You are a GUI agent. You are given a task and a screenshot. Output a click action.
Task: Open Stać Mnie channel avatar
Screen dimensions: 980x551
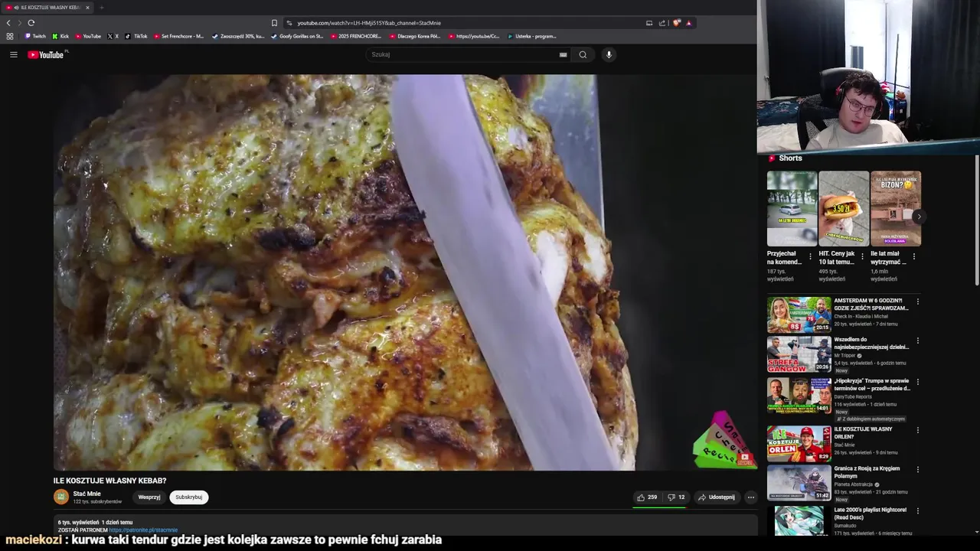pyautogui.click(x=61, y=497)
